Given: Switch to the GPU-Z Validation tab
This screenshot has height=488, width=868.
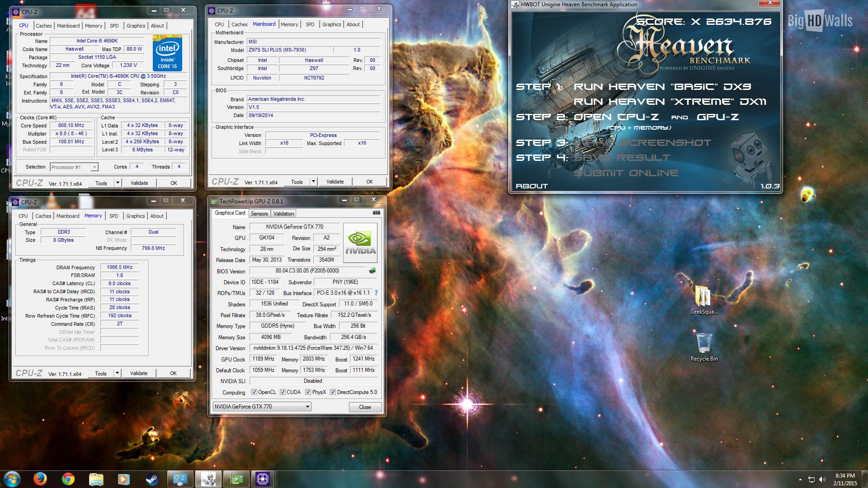Looking at the screenshot, I should click(x=283, y=214).
